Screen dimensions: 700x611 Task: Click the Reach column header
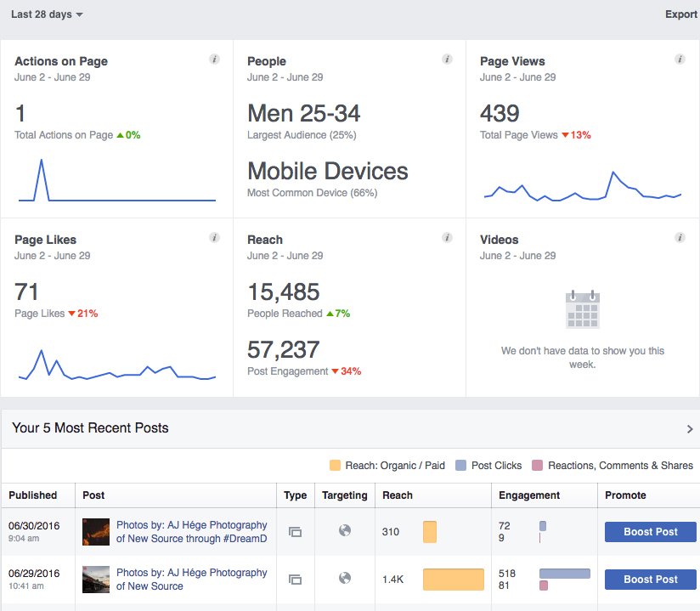click(398, 495)
